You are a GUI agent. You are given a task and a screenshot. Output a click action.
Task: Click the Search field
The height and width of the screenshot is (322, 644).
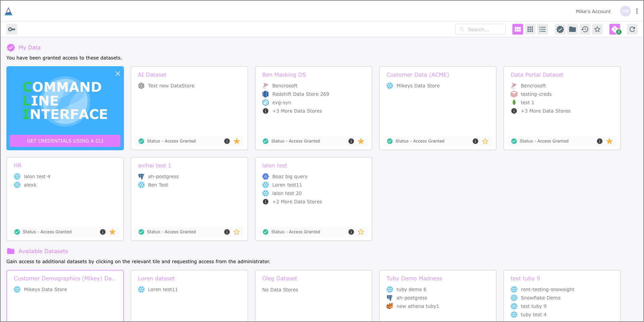(x=480, y=29)
